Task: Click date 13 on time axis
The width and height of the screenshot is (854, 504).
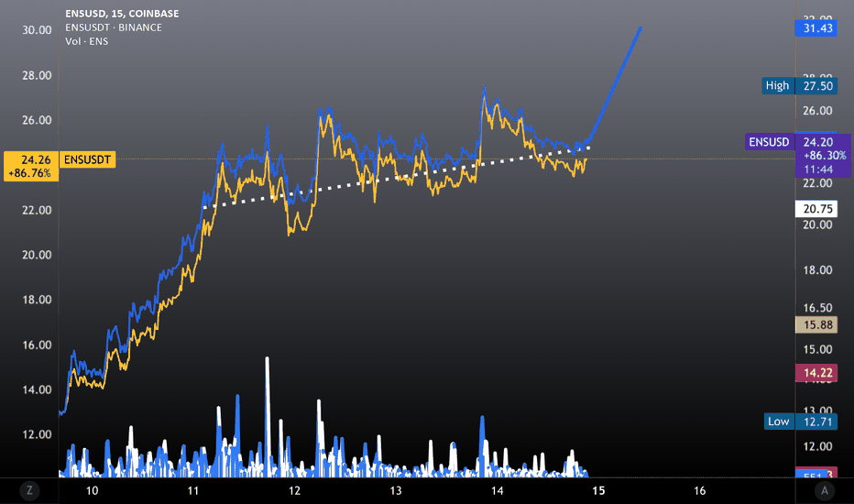Action: pos(396,491)
